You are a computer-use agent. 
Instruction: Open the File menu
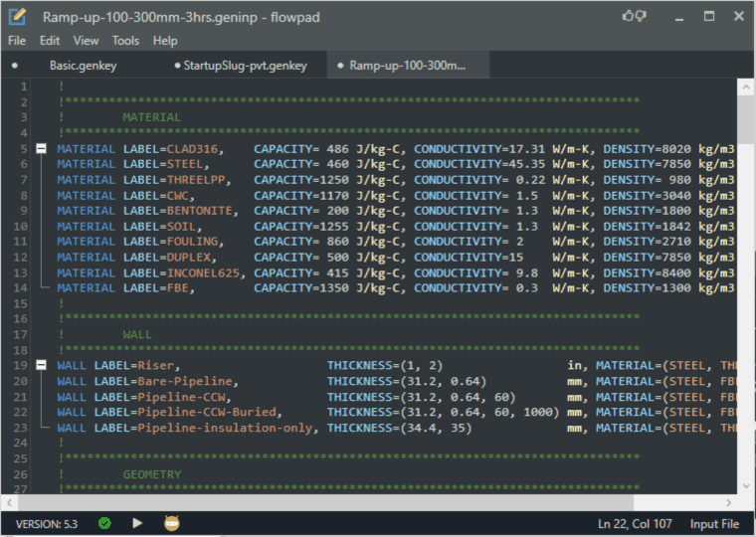coord(17,41)
